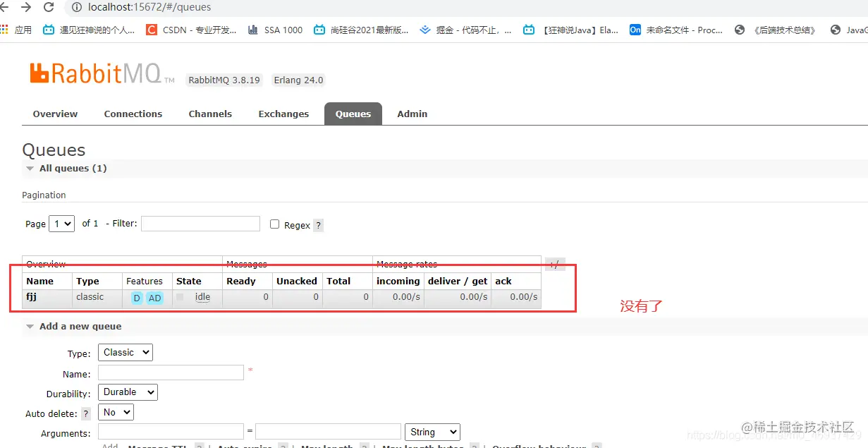Switch to the Channels tab
868x448 pixels.
pyautogui.click(x=210, y=114)
